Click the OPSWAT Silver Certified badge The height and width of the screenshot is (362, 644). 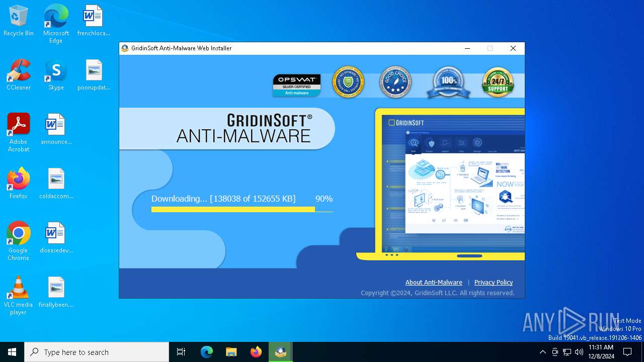pos(297,85)
